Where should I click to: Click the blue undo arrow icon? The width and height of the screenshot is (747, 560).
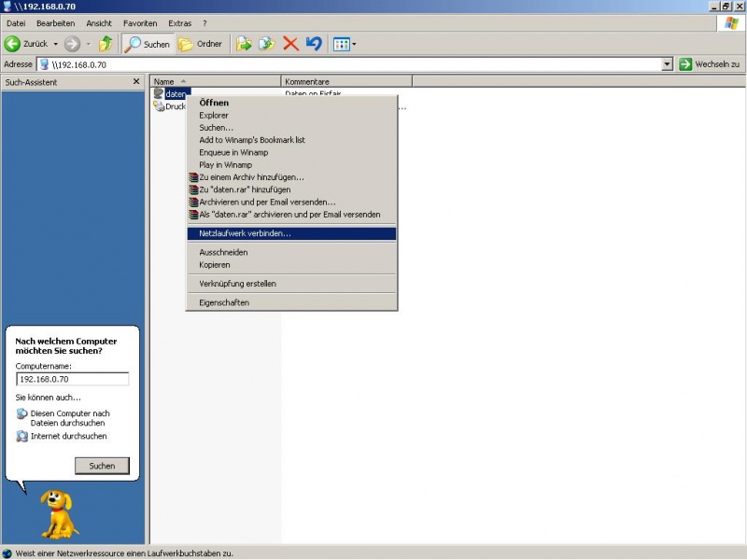314,44
